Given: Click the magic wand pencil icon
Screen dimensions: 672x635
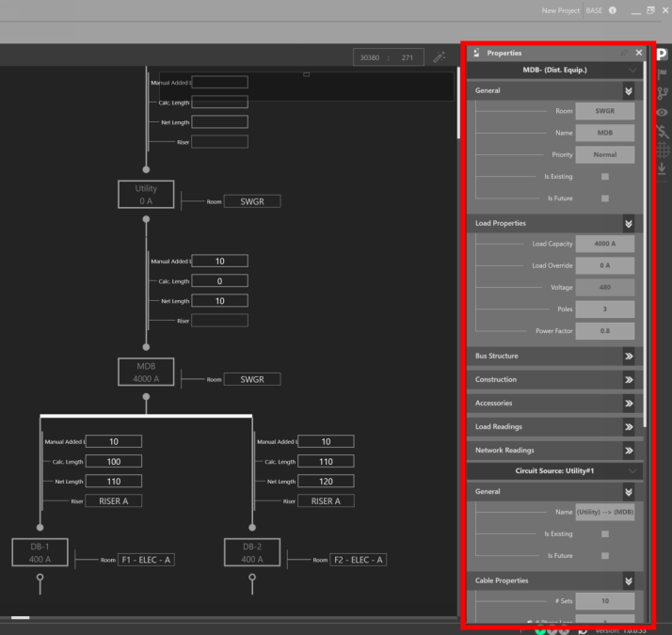Looking at the screenshot, I should pos(439,57).
